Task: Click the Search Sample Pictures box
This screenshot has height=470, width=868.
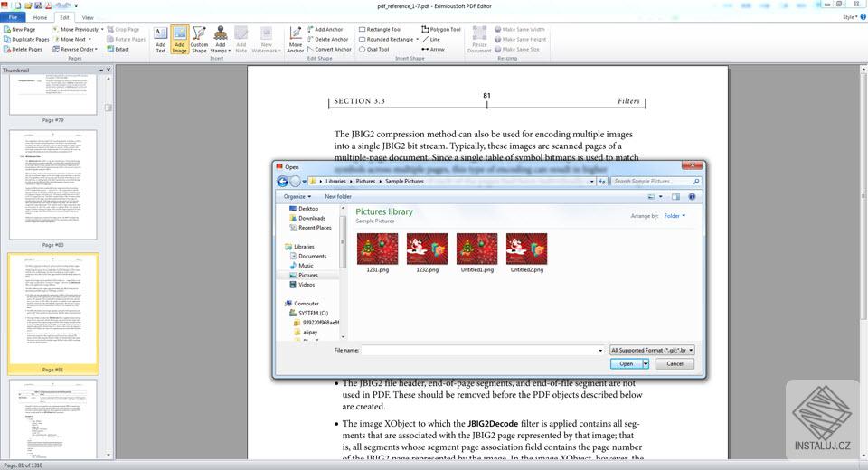Action: (656, 181)
